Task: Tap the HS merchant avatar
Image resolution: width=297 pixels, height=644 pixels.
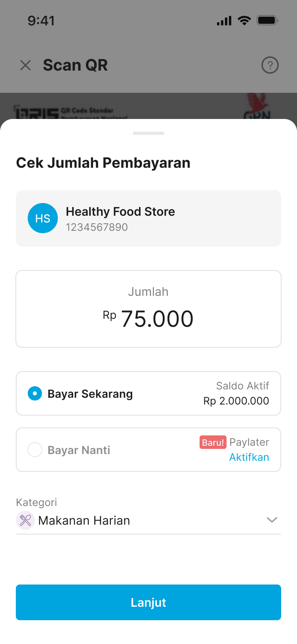Action: (43, 218)
